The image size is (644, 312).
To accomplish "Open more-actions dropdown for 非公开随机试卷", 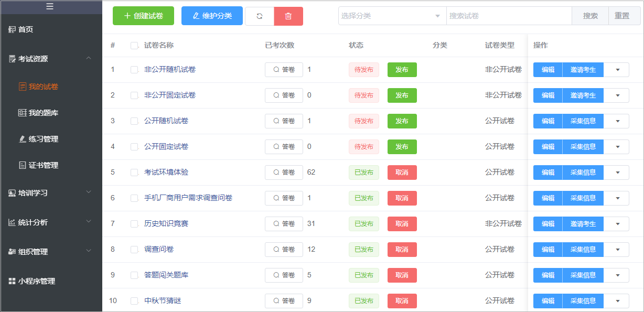I will click(x=617, y=70).
